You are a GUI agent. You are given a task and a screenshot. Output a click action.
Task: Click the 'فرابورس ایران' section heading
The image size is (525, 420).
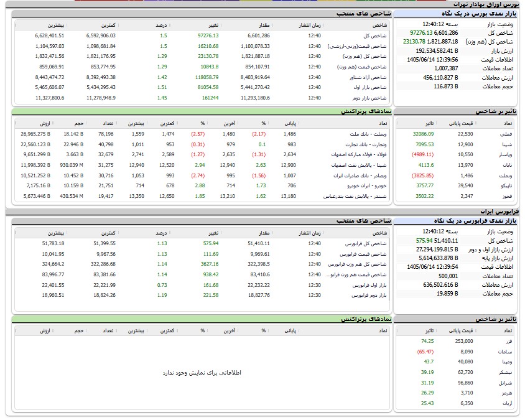pyautogui.click(x=499, y=212)
